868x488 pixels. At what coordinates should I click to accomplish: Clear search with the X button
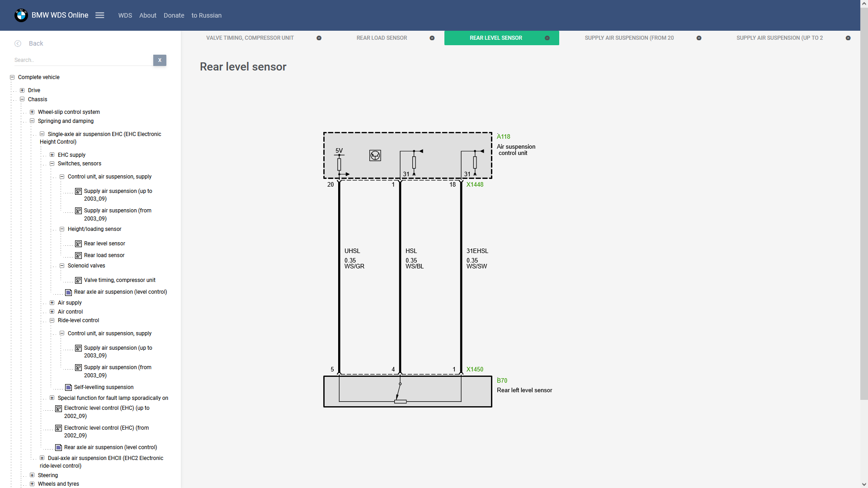coord(160,60)
